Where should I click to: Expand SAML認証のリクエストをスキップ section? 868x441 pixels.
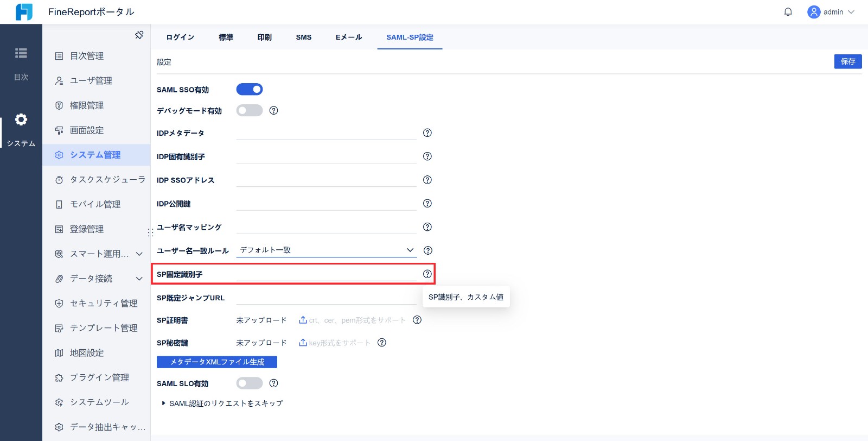click(164, 404)
